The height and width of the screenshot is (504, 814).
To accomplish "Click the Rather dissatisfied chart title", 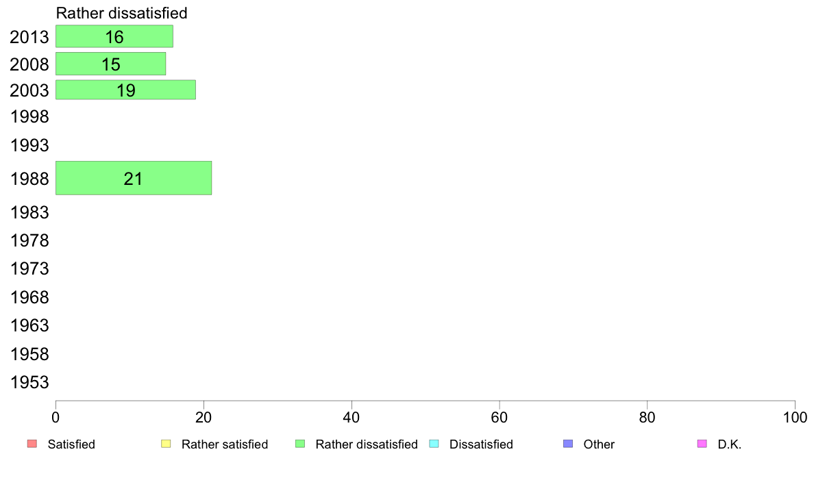I will click(121, 13).
